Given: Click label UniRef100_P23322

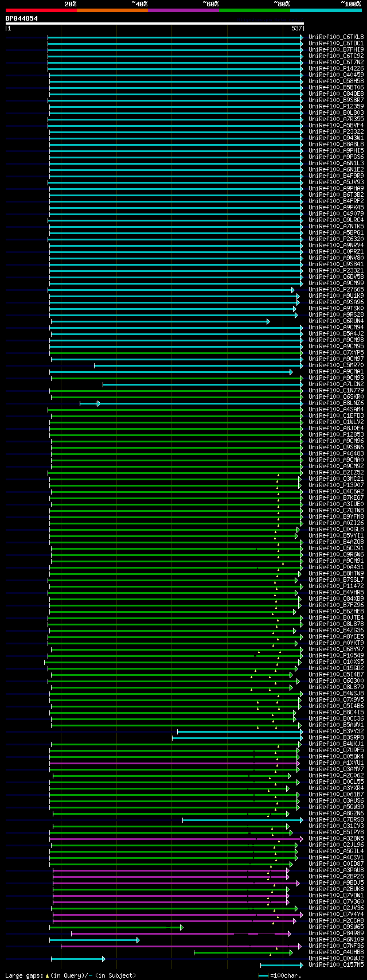Looking at the screenshot, I should click(x=336, y=131).
